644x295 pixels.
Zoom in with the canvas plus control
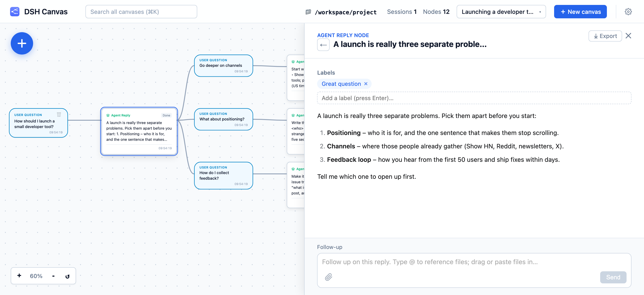(19, 276)
